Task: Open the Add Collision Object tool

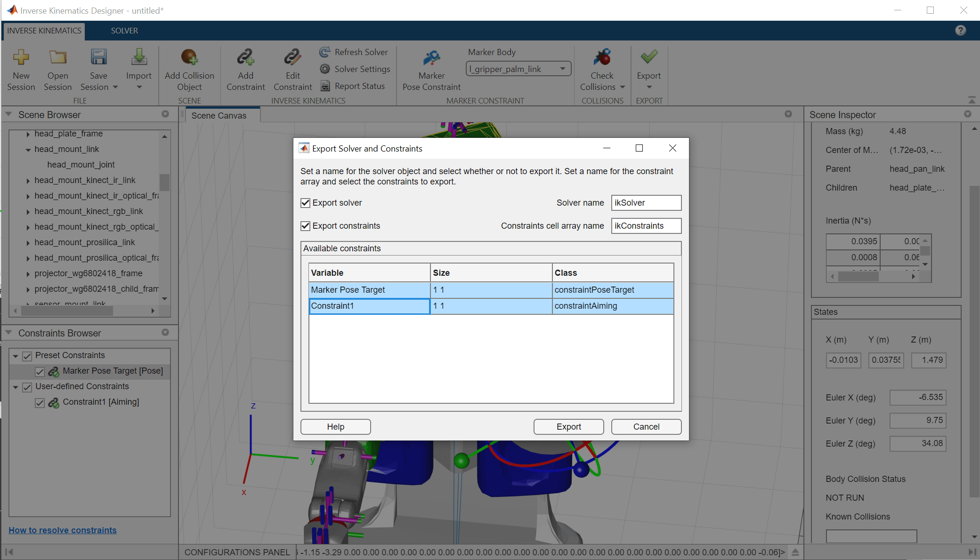Action: coord(189,58)
